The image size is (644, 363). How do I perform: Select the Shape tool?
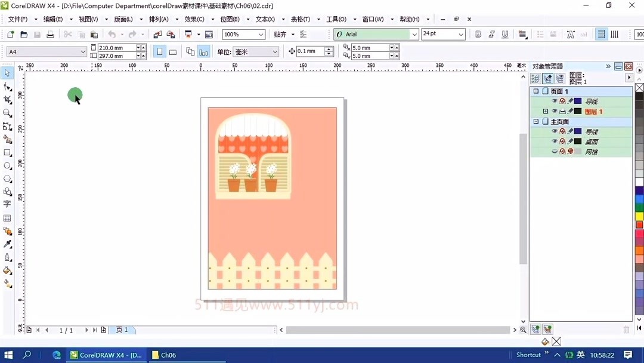tap(7, 87)
